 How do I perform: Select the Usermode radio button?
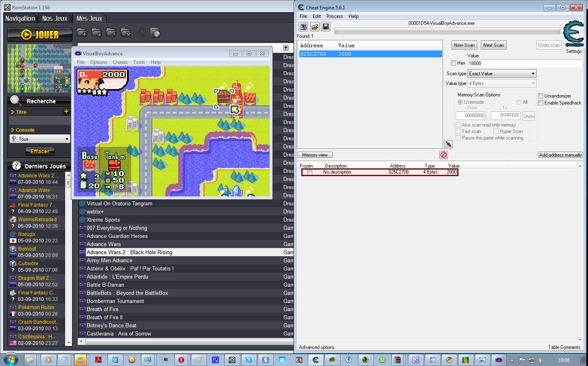460,102
